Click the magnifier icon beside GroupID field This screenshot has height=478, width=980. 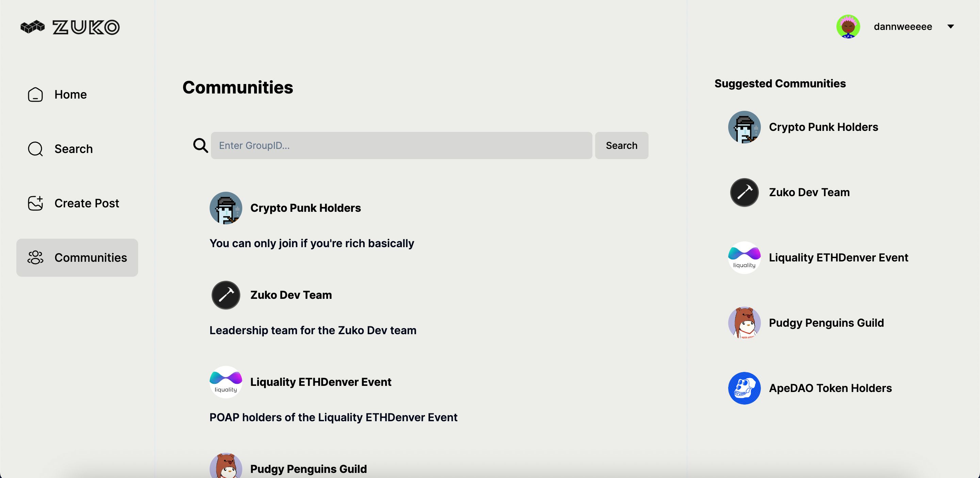click(200, 146)
